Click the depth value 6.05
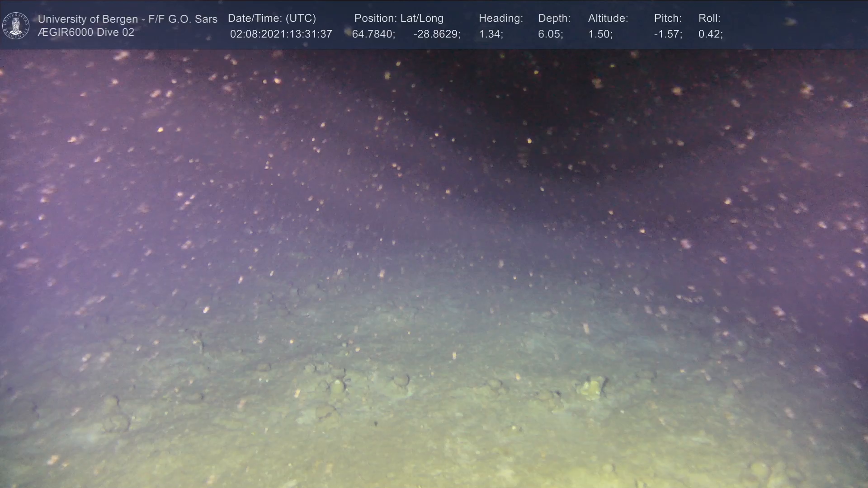The width and height of the screenshot is (868, 488). (550, 34)
